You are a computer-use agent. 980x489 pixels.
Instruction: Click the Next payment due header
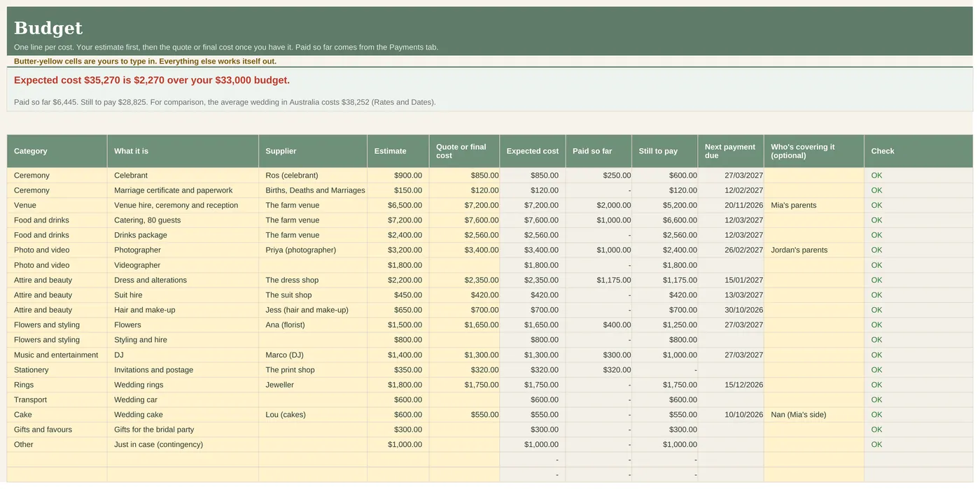pos(731,151)
